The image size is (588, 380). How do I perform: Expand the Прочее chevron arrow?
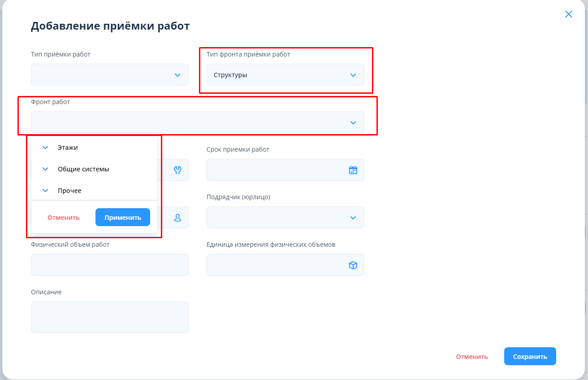[45, 191]
